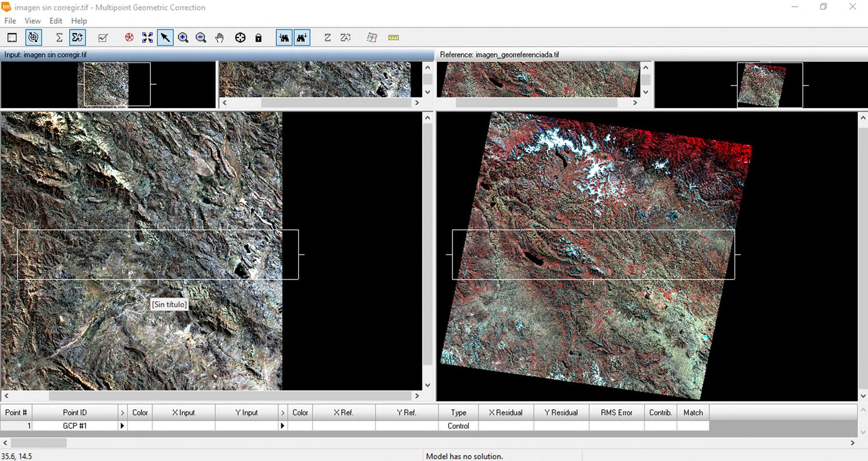Click the fit to window arrows icon
This screenshot has height=461, width=868.
tap(148, 38)
